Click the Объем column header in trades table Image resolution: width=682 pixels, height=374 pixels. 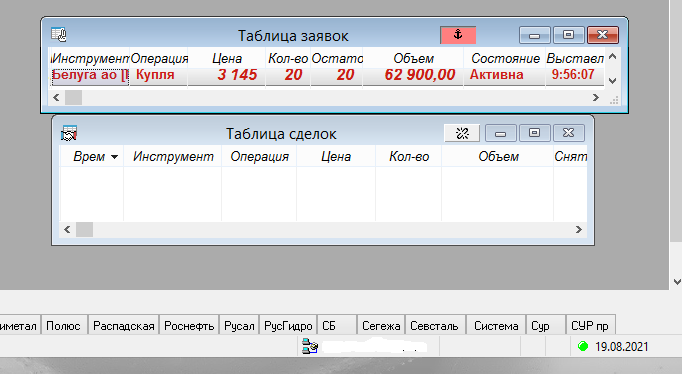click(498, 157)
